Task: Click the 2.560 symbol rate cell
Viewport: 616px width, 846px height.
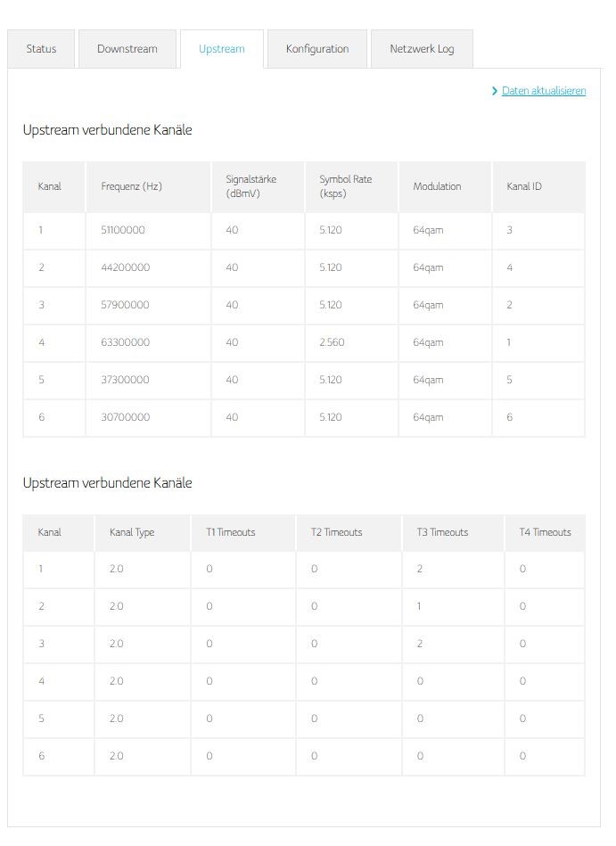Action: [331, 342]
